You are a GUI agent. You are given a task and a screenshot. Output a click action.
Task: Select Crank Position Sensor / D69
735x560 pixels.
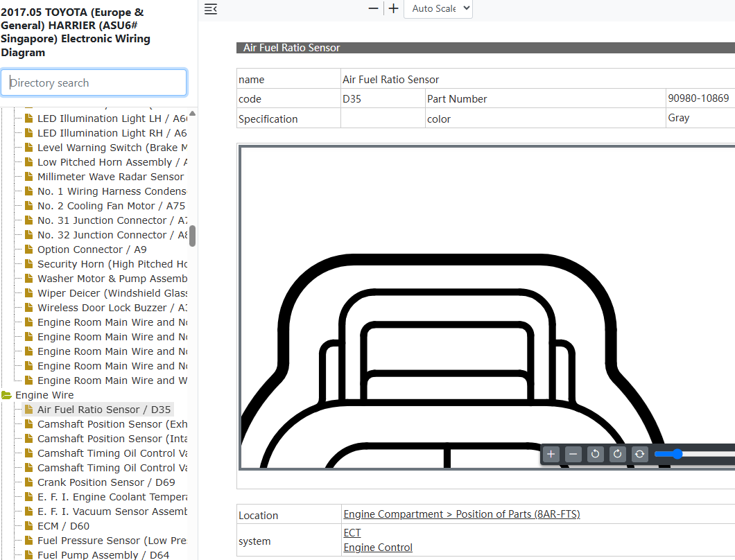click(106, 482)
